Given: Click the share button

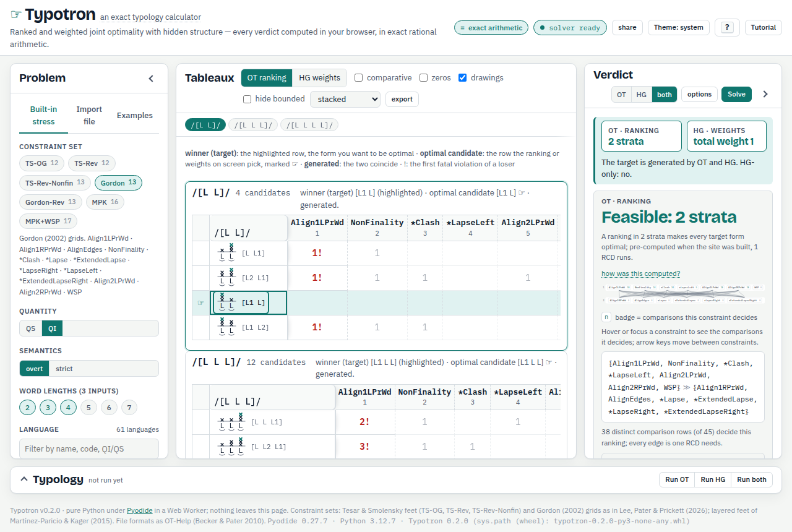Looking at the screenshot, I should pyautogui.click(x=627, y=27).
